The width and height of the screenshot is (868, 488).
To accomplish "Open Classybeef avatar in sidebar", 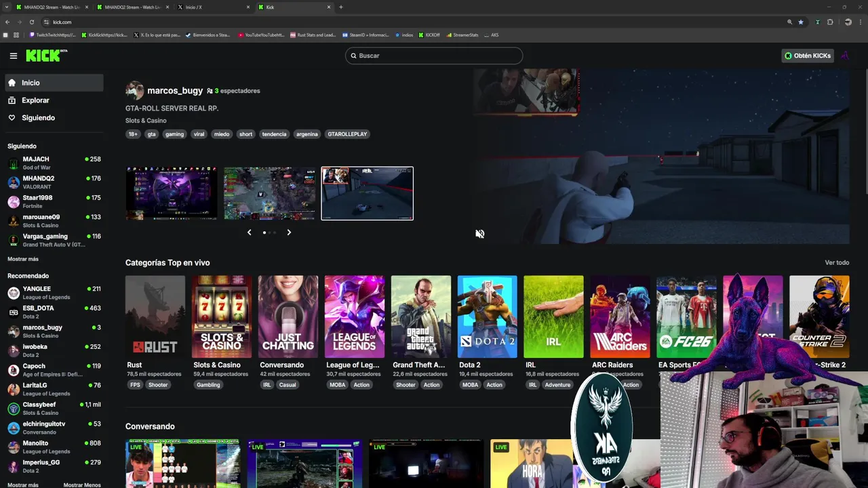I will click(14, 409).
